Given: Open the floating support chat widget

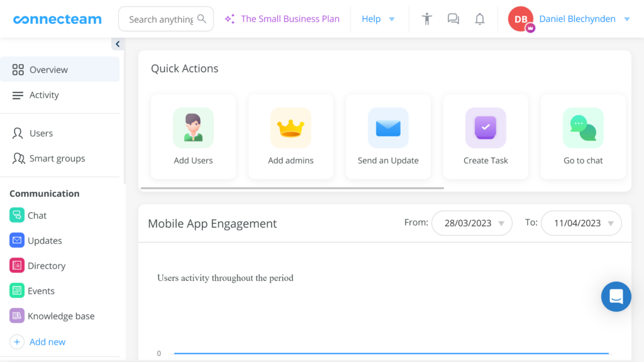Looking at the screenshot, I should 616,297.
